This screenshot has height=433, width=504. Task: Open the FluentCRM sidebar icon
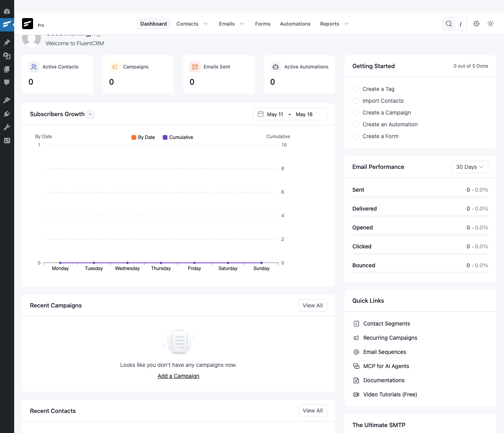(x=7, y=24)
